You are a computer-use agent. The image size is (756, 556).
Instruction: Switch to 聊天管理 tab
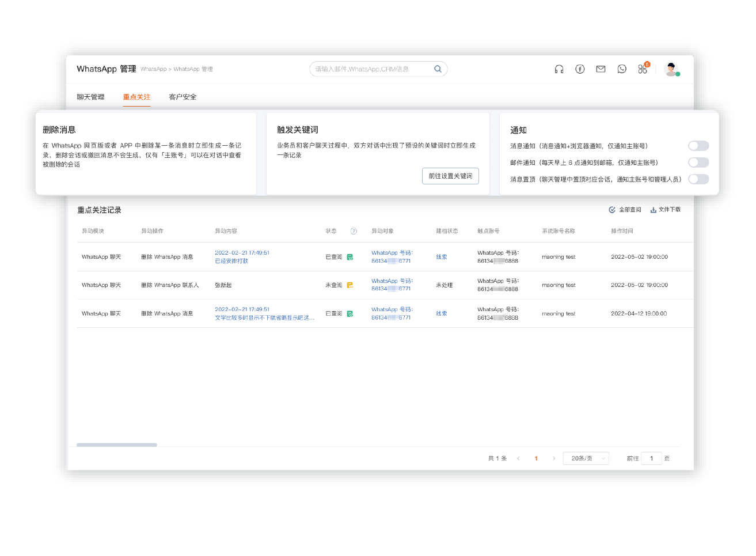pos(90,97)
